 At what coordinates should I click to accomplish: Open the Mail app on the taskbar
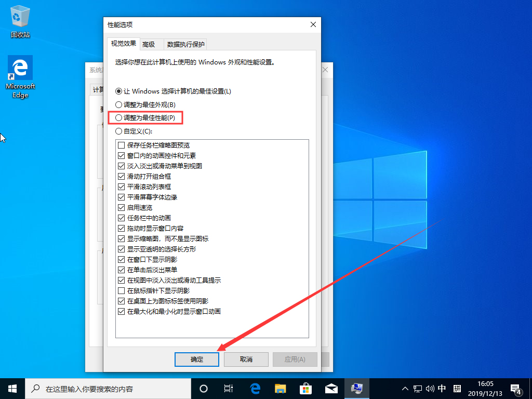click(x=331, y=388)
